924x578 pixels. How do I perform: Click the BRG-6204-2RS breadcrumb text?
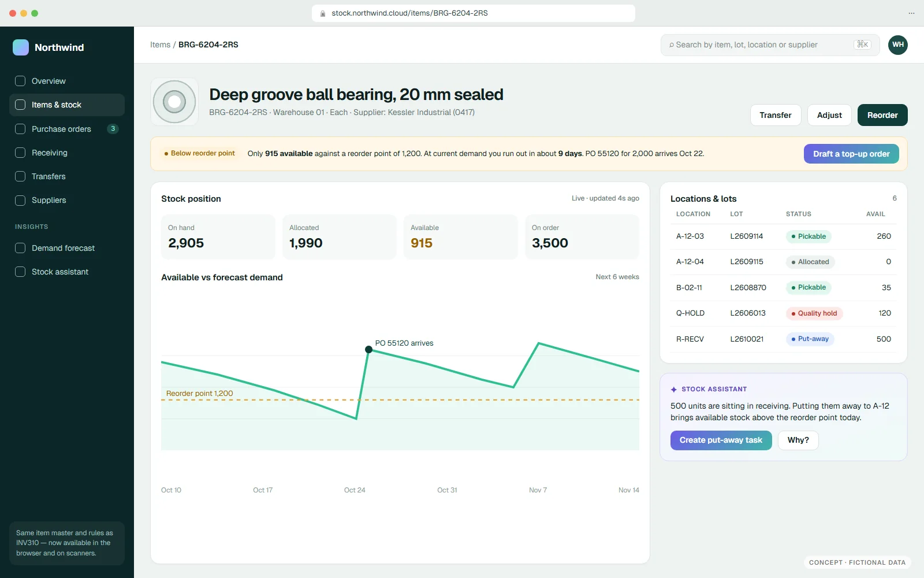tap(208, 45)
